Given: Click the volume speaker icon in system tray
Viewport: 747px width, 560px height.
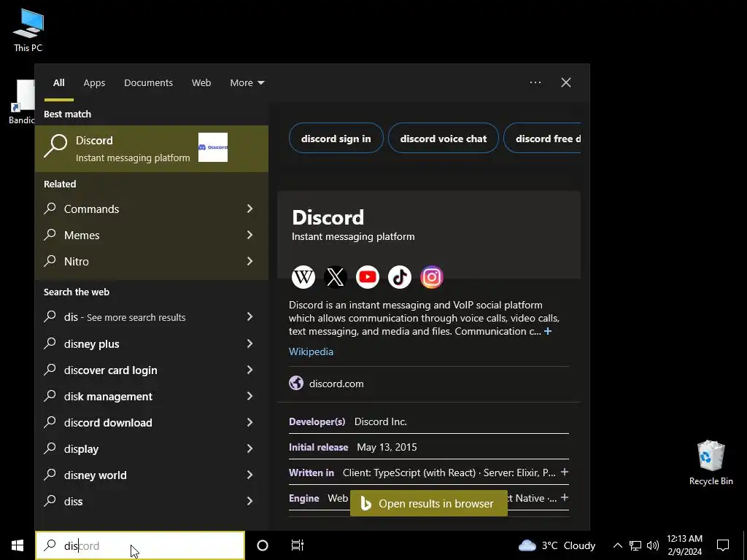Looking at the screenshot, I should click(653, 545).
